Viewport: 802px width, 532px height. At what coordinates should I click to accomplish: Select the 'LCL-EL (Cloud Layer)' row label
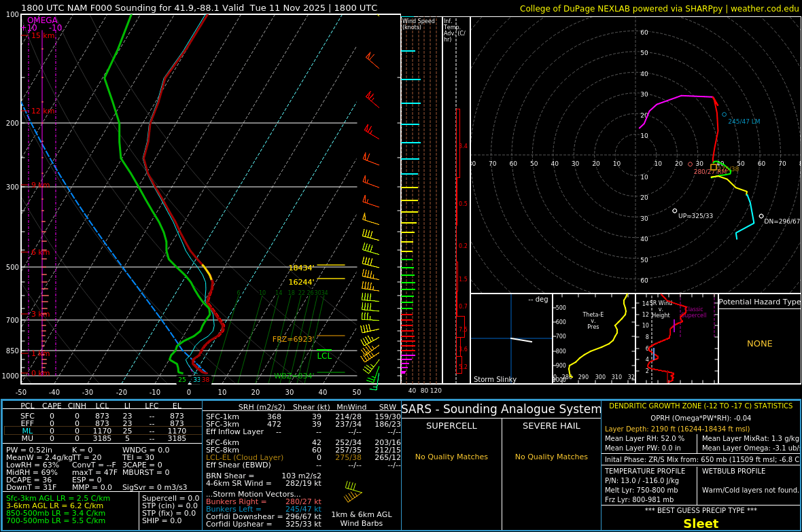pos(245,457)
